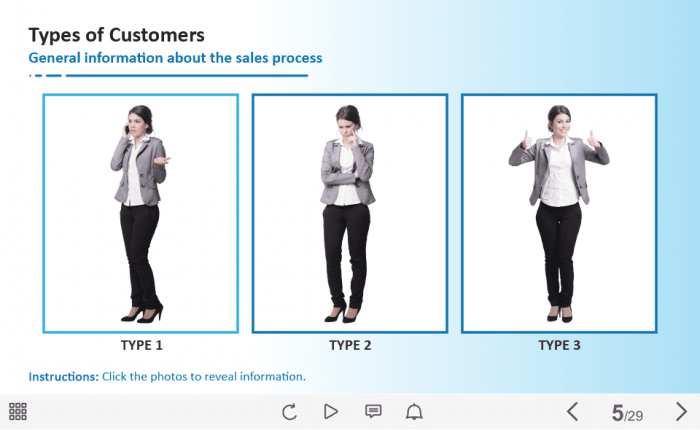Open the slide grid menu icon
The width and height of the screenshot is (700, 430).
click(x=18, y=411)
